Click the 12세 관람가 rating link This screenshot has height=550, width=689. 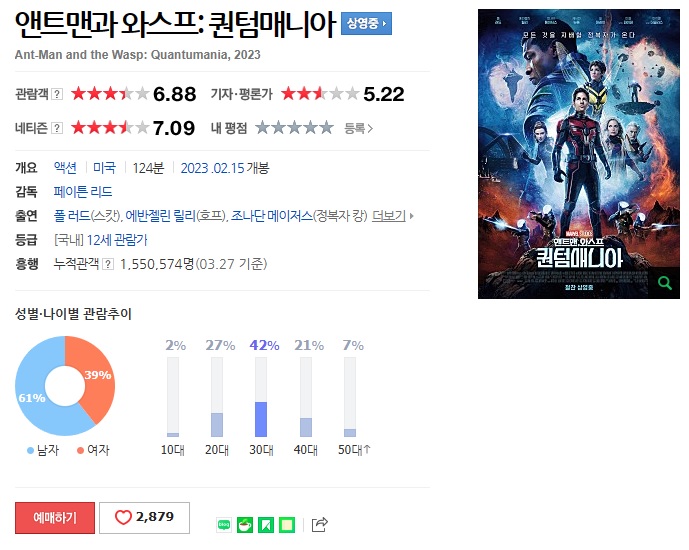(x=117, y=240)
